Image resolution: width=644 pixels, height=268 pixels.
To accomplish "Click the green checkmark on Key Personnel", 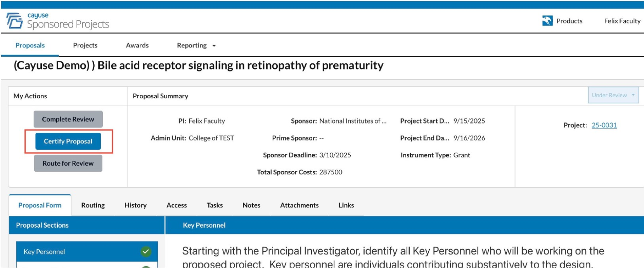I will [146, 252].
